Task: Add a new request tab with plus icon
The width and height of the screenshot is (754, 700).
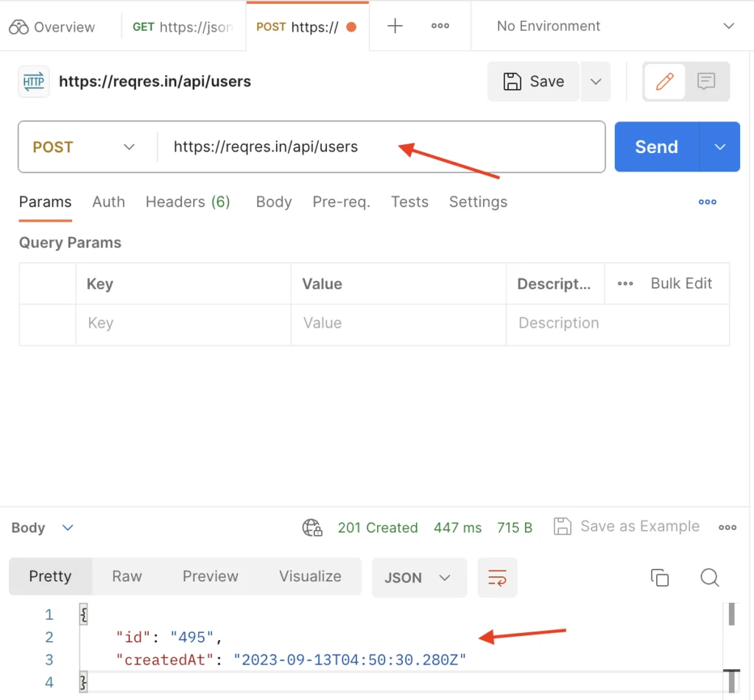Action: pyautogui.click(x=395, y=26)
